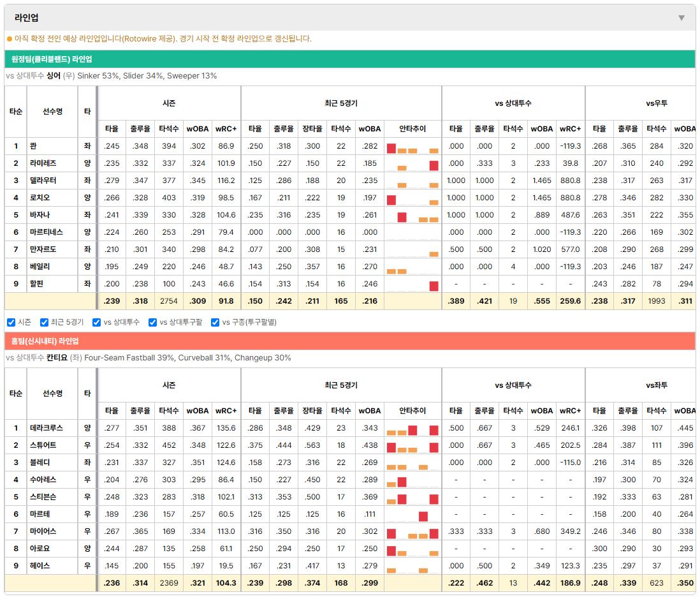Uncheck the 최근 5경기 checkbox

coord(44,323)
